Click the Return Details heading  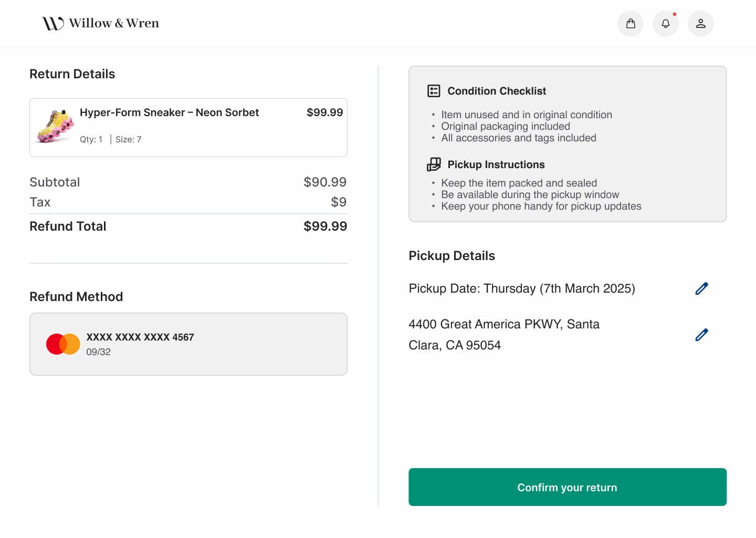72,74
